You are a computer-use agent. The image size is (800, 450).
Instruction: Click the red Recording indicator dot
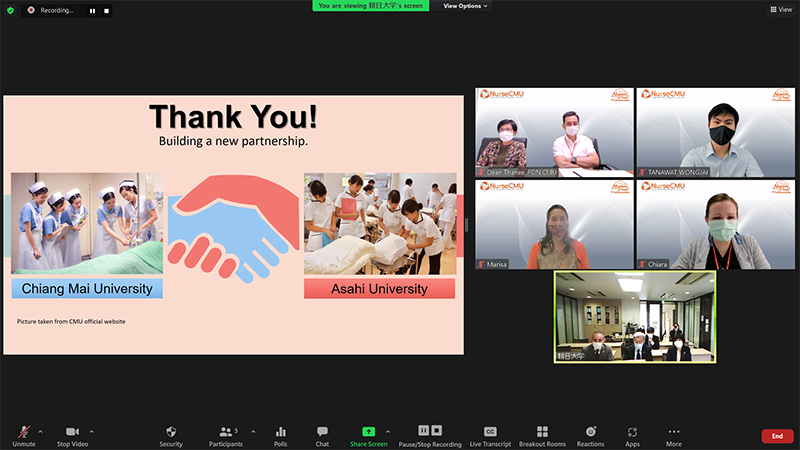click(x=31, y=10)
